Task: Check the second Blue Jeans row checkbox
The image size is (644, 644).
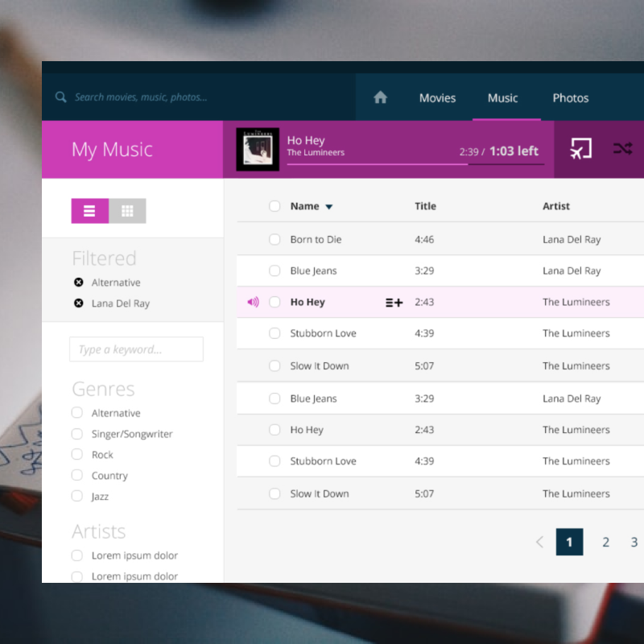Action: [x=275, y=398]
